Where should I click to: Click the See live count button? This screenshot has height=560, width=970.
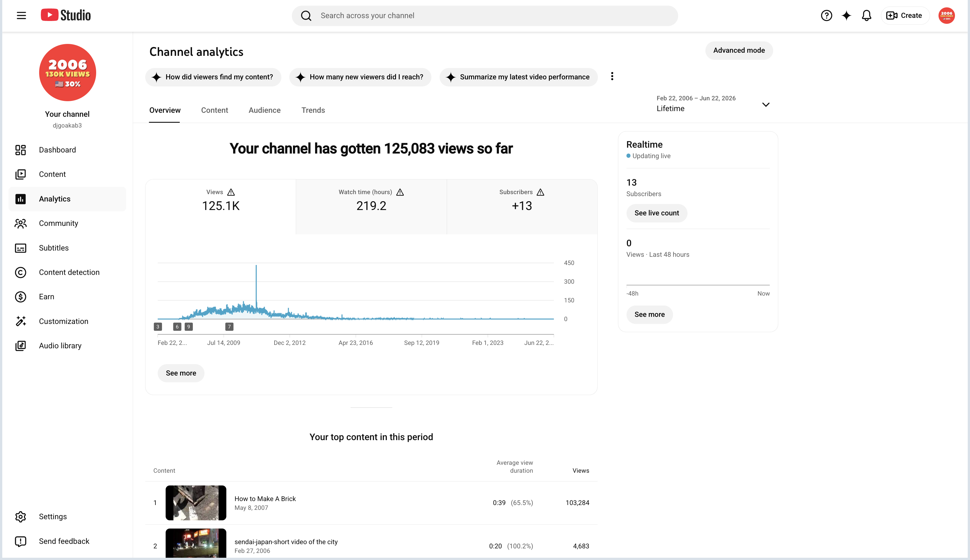656,213
